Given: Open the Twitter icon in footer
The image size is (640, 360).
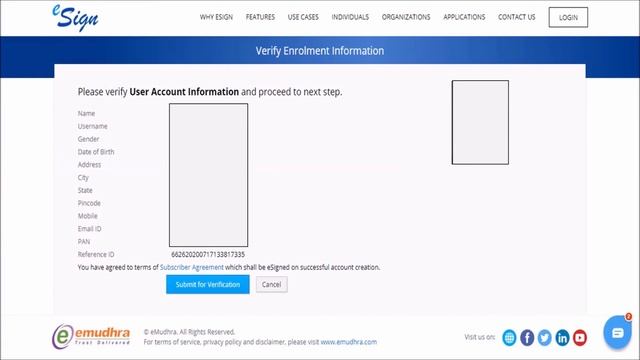Looking at the screenshot, I should click(544, 338).
